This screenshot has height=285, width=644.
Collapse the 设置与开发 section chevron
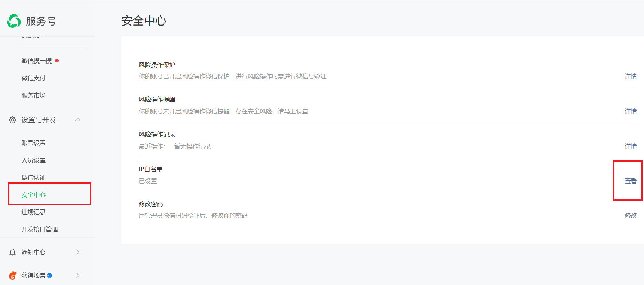tap(77, 119)
